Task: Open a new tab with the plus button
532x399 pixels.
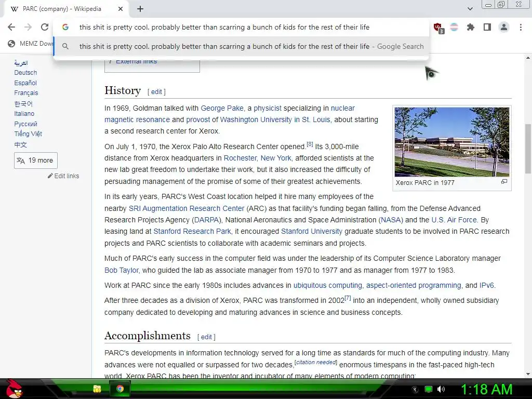Action: pos(140,9)
